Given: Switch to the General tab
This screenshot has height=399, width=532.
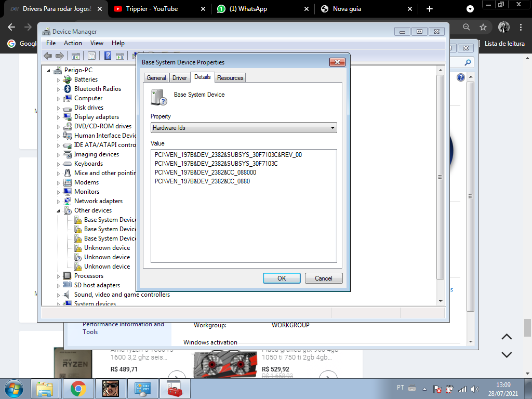Looking at the screenshot, I should point(156,78).
